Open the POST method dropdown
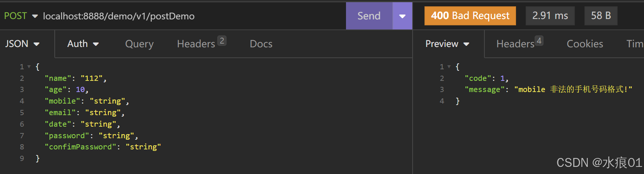Viewport: 644px width, 174px height. (21, 16)
